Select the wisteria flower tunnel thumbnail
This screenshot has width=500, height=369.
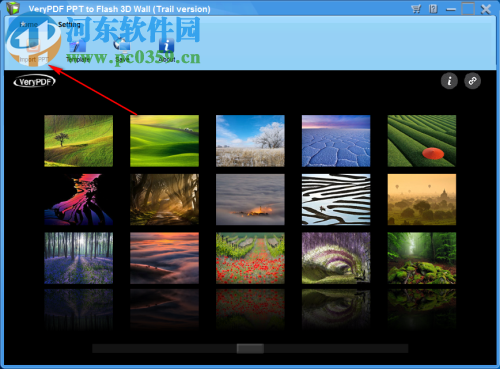(336, 258)
